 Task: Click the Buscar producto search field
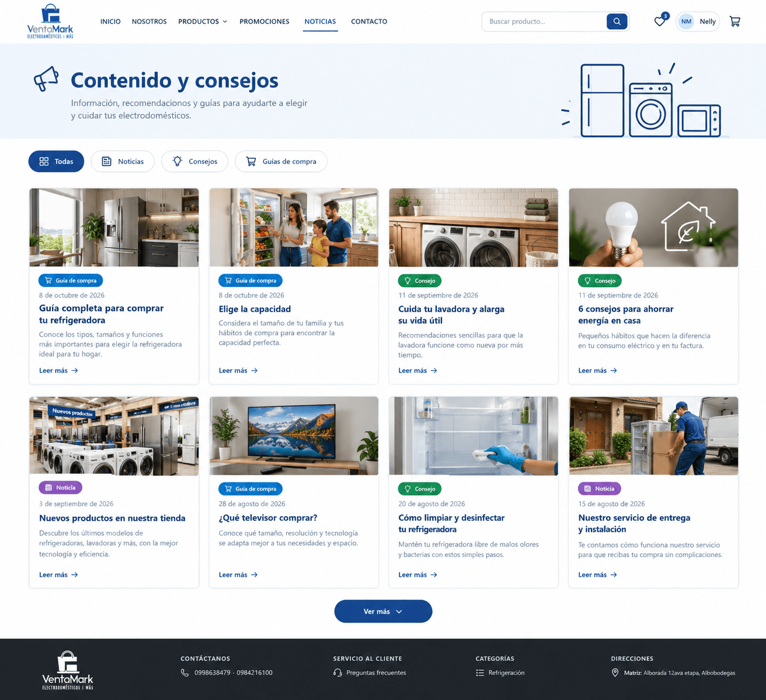tap(544, 22)
